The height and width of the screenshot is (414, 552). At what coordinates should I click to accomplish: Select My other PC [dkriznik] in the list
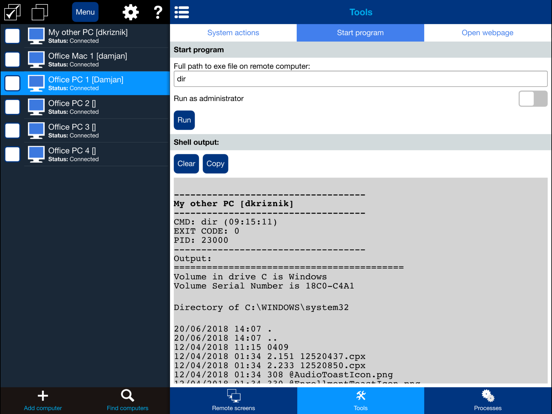[x=85, y=36]
